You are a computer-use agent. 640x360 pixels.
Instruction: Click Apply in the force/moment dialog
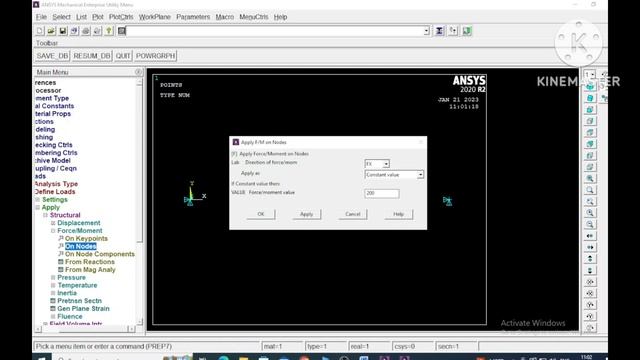307,214
